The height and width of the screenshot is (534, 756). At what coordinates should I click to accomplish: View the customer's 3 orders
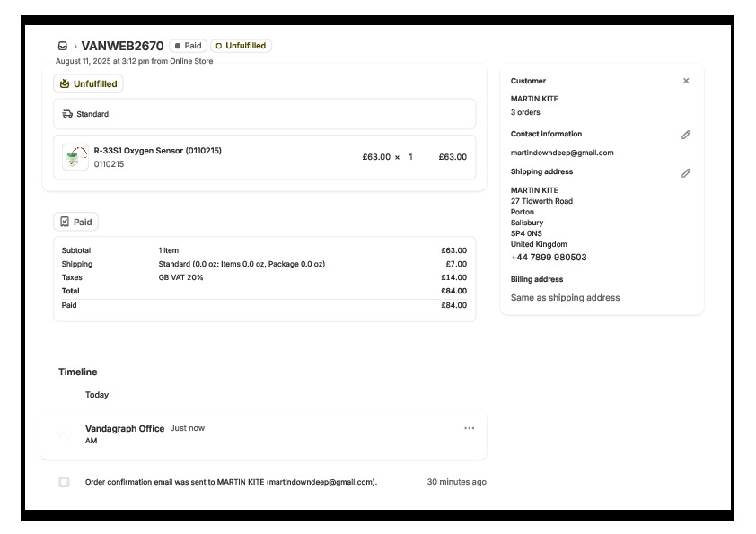tap(525, 113)
